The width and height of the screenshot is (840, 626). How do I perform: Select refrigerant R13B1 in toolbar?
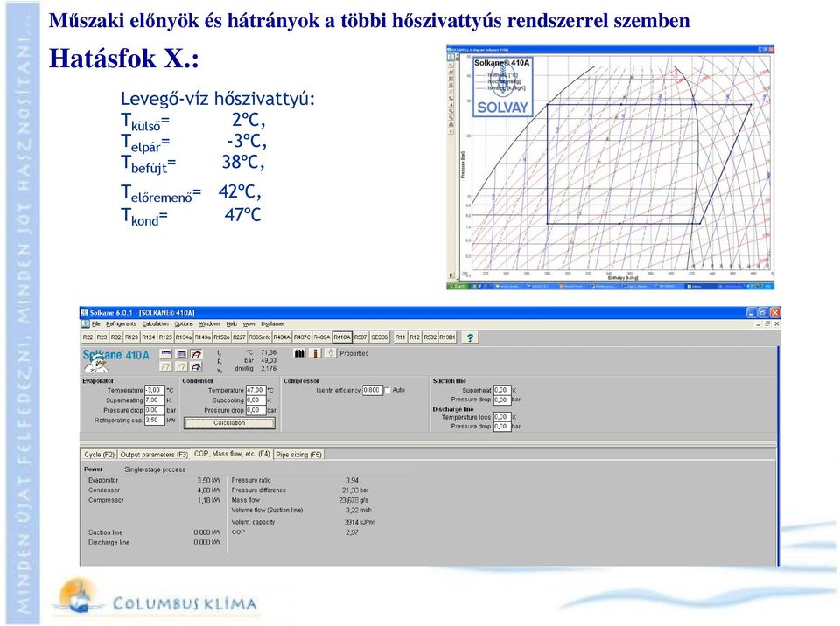447,337
